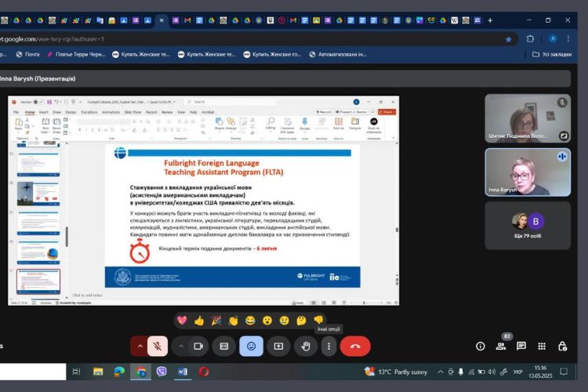Send the thumbs up emoji reaction

tap(199, 320)
